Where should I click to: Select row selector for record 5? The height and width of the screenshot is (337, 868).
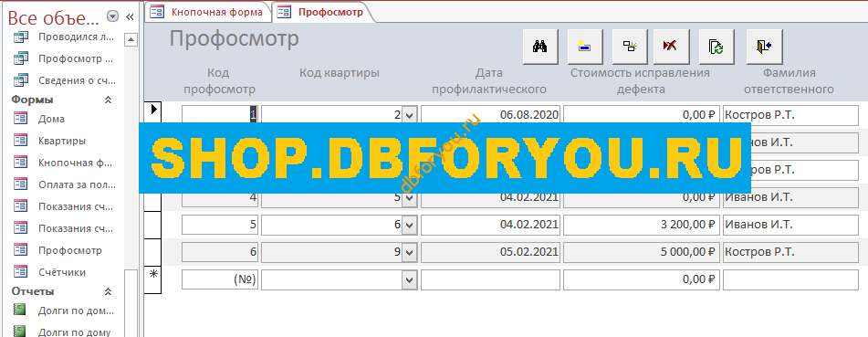click(153, 225)
